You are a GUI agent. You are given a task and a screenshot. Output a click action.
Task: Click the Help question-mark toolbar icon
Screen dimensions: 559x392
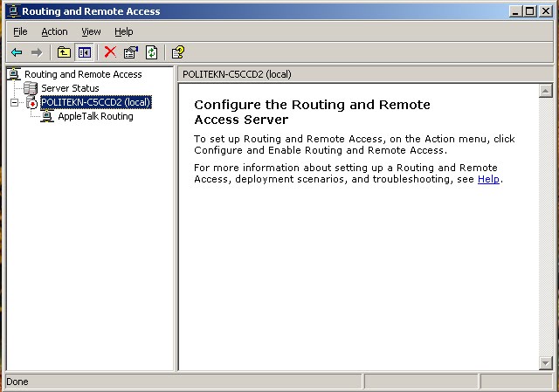point(178,52)
